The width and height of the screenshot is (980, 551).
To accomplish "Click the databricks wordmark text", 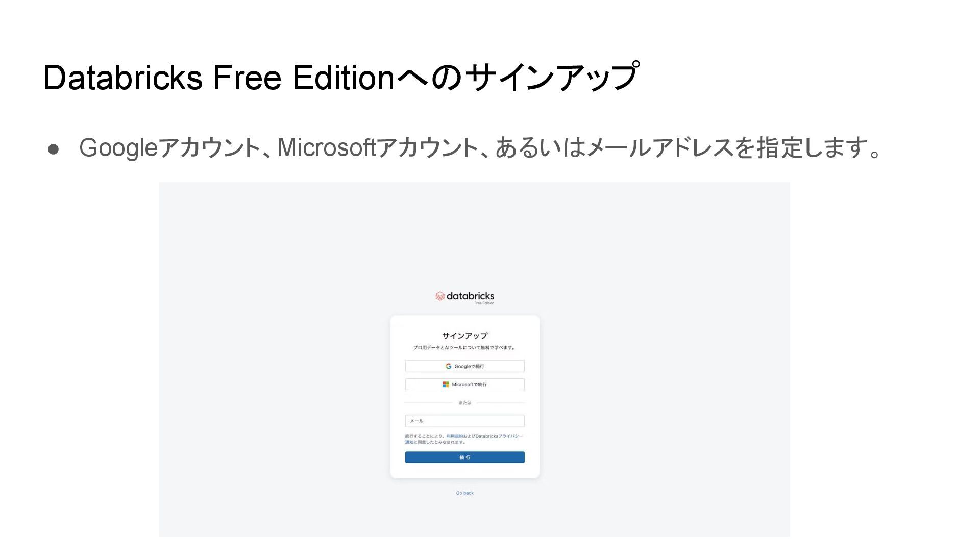I will 470,296.
